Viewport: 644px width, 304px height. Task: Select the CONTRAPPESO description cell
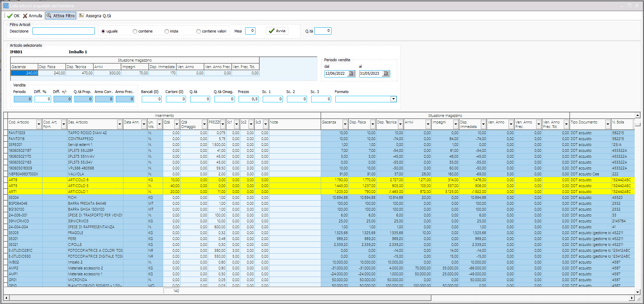coord(95,139)
